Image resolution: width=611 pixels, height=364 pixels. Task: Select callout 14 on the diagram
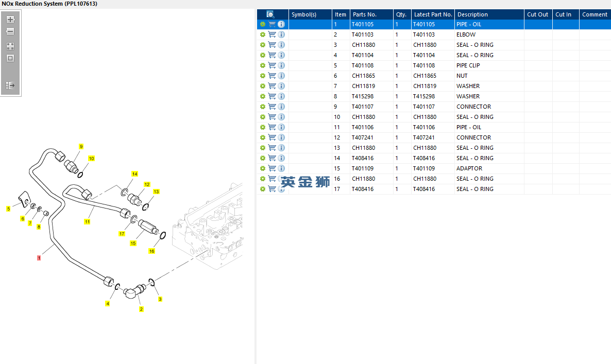coord(134,174)
